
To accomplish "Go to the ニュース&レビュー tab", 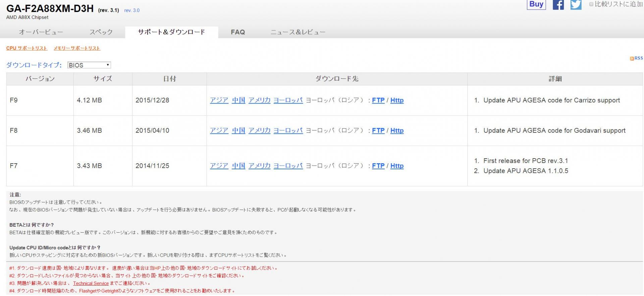I will coord(298,32).
